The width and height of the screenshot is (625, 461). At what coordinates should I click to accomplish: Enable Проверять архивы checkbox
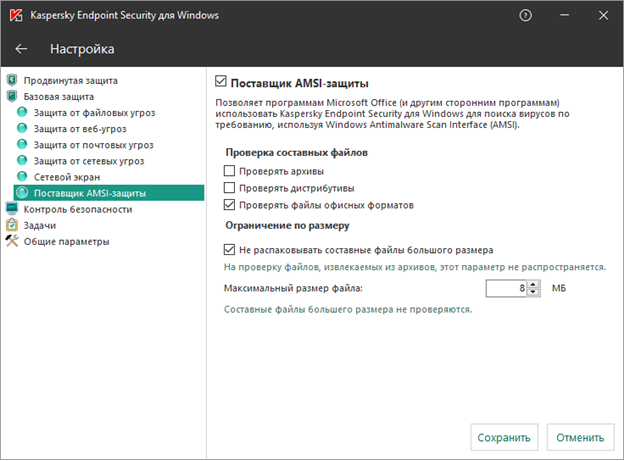coord(230,172)
